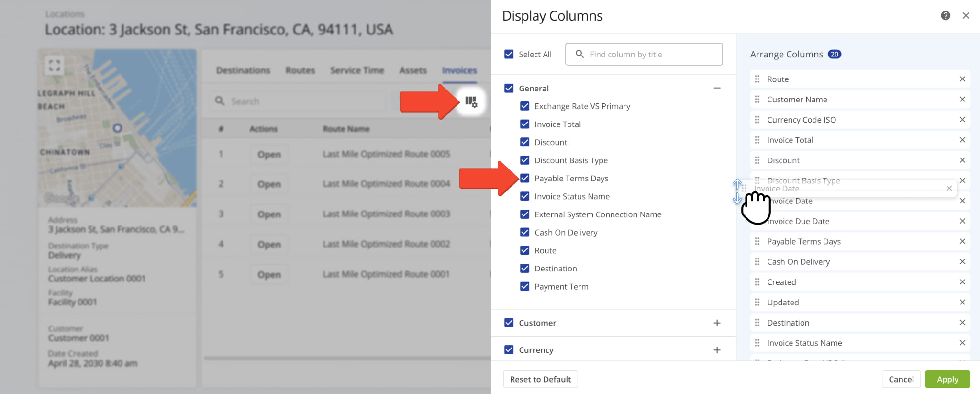Click the search magnifier icon in Invoices
The image size is (980, 394).
point(220,101)
